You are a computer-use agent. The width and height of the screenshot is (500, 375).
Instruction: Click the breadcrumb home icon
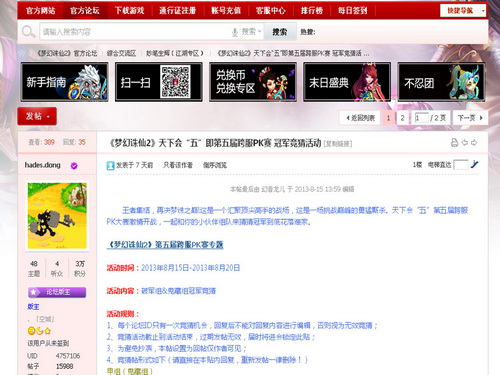click(x=23, y=53)
